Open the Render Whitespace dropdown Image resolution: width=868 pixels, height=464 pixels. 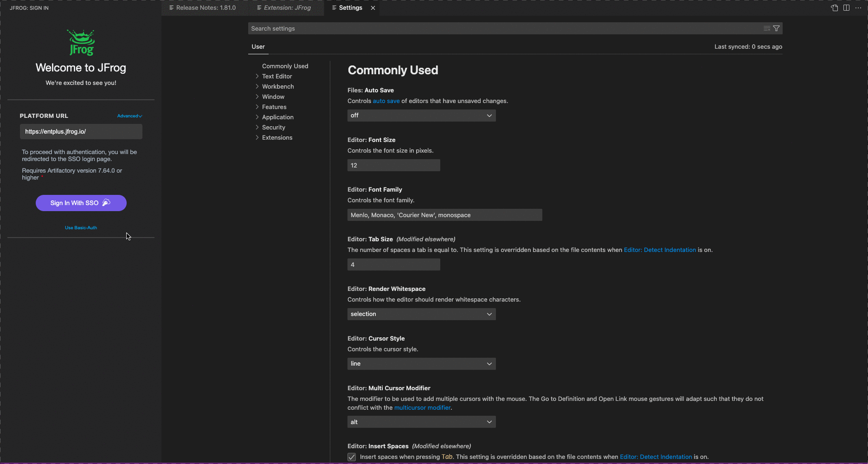coord(421,314)
